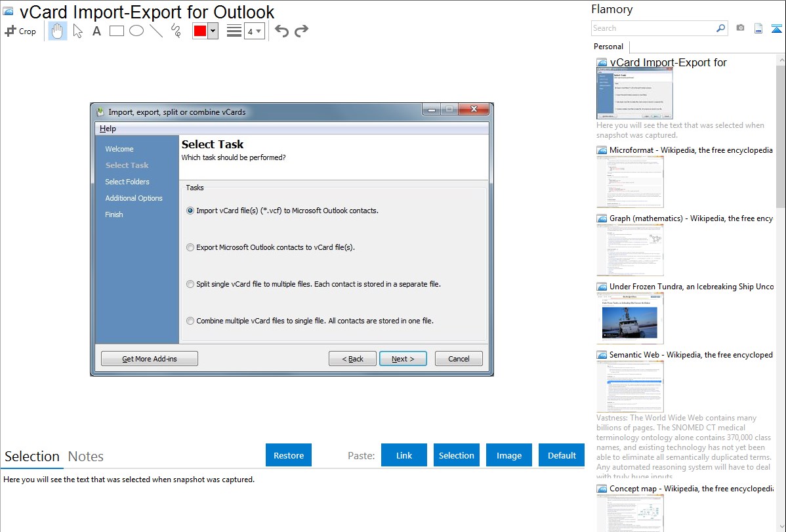This screenshot has width=786, height=532.
Task: Click the Back button in wizard
Action: (x=352, y=359)
